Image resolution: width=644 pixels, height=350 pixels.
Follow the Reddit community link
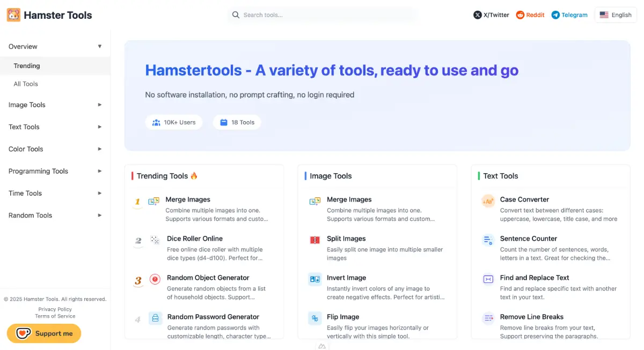530,14
